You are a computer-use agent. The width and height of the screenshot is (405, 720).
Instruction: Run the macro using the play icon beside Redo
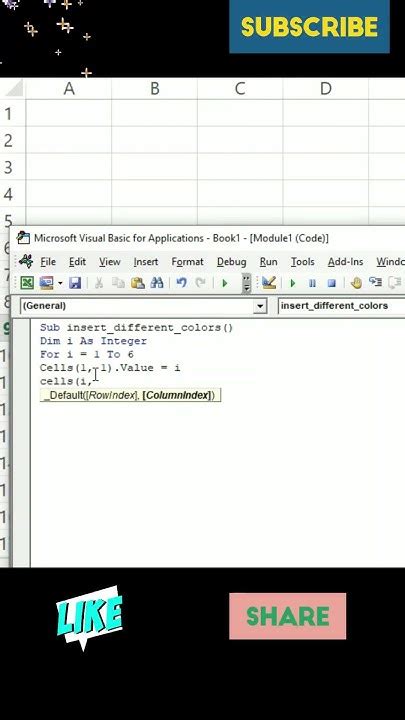pyautogui.click(x=225, y=283)
